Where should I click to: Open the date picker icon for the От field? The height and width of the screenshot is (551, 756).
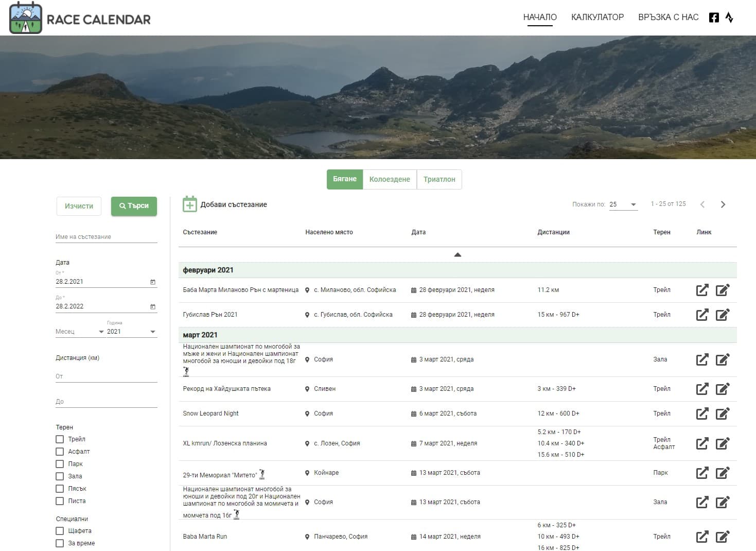point(153,281)
